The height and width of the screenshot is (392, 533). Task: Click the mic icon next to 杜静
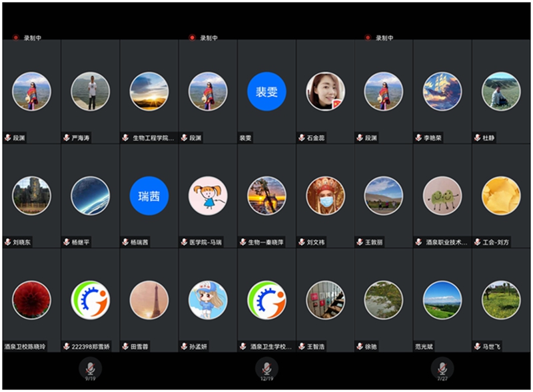tap(477, 138)
